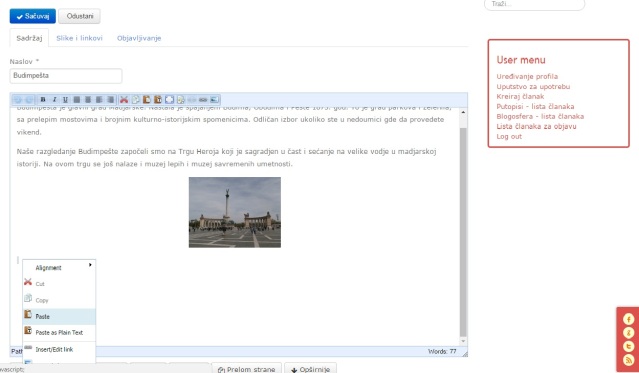Click the Paste clipboard toolbar icon
Screen dimensions: 639x373
(147, 99)
